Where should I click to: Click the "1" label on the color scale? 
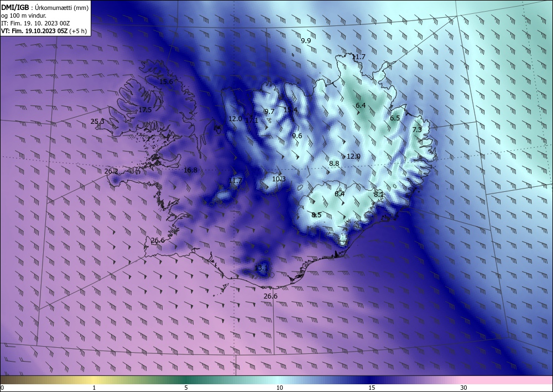(94, 388)
